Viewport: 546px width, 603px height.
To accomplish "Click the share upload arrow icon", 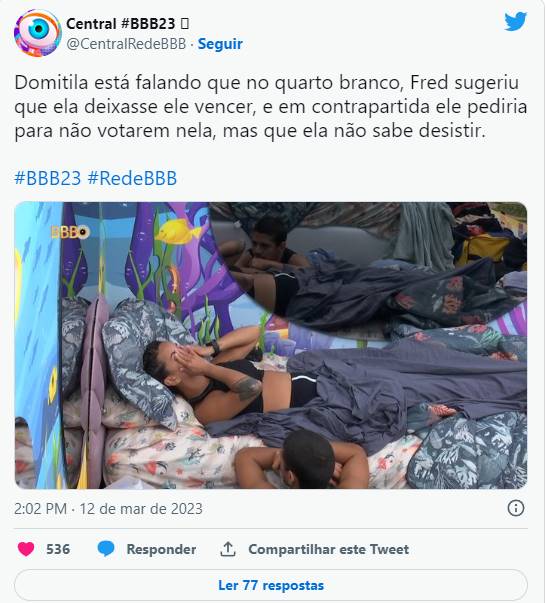I will (228, 549).
